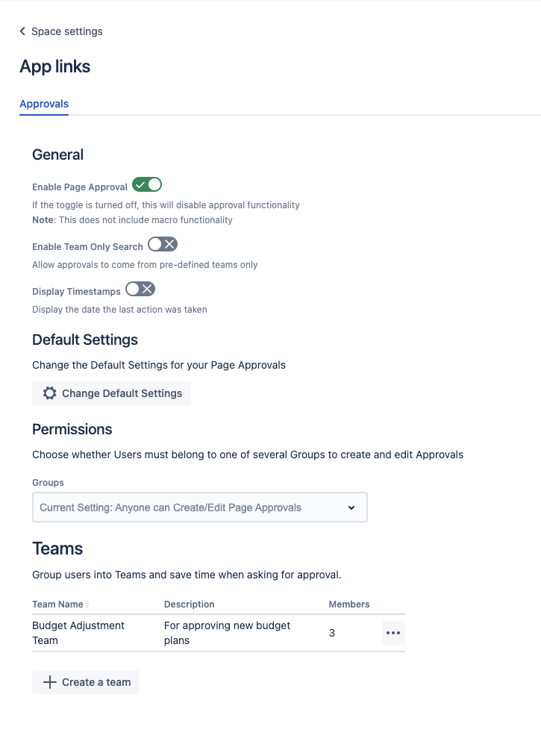
Task: Click the back chevron beside Space settings
Action: [x=23, y=31]
